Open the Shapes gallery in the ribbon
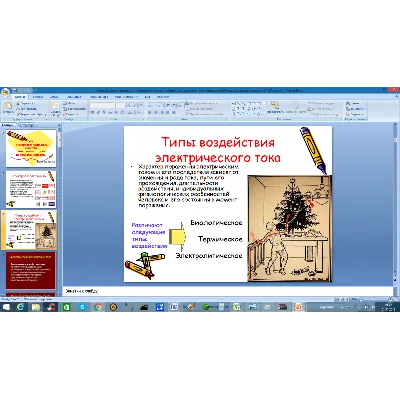Viewport: 400px width, 400px height. coord(248,109)
